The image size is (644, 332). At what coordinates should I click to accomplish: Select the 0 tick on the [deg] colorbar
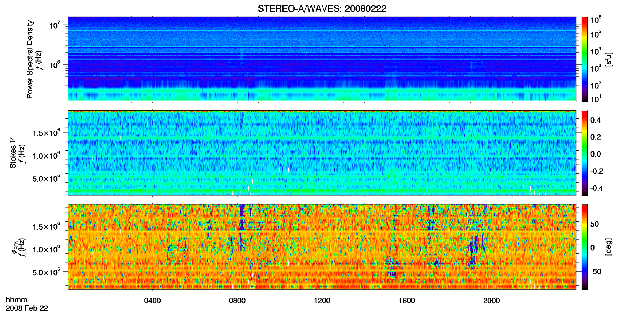tap(592, 248)
